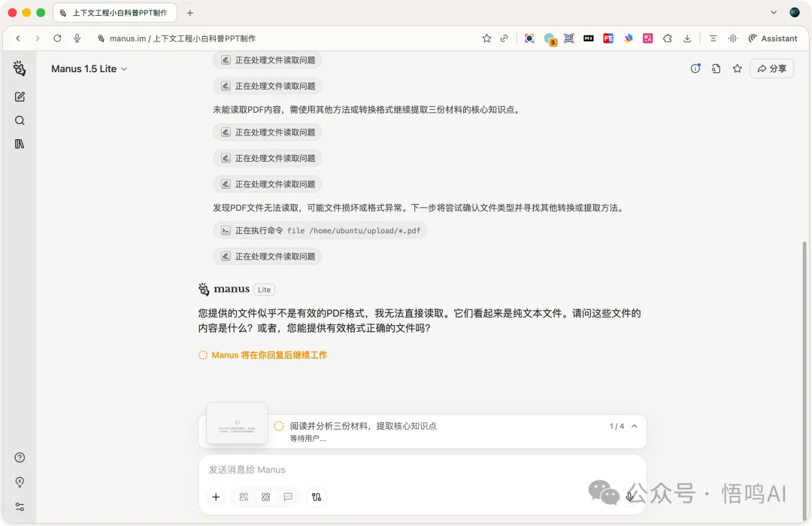Favorite this task with the star icon
The width and height of the screenshot is (812, 526).
[738, 68]
